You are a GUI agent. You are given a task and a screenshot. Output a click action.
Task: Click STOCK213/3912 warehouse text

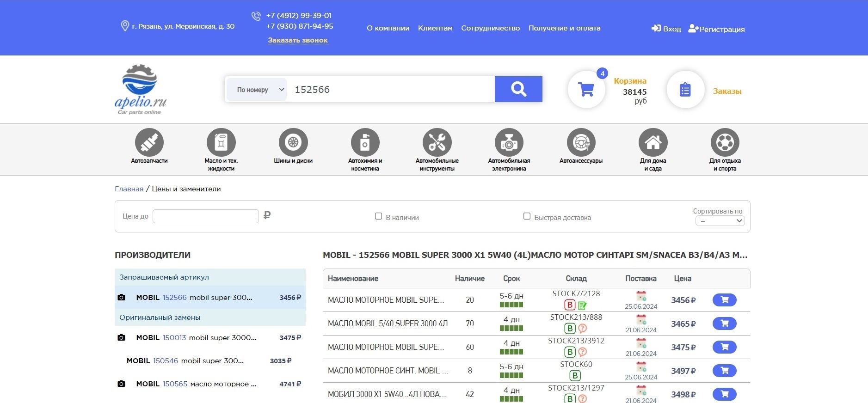[x=576, y=341]
